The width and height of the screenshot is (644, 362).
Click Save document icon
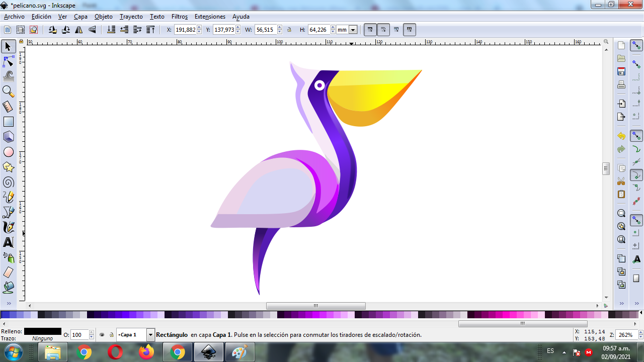pos(621,71)
